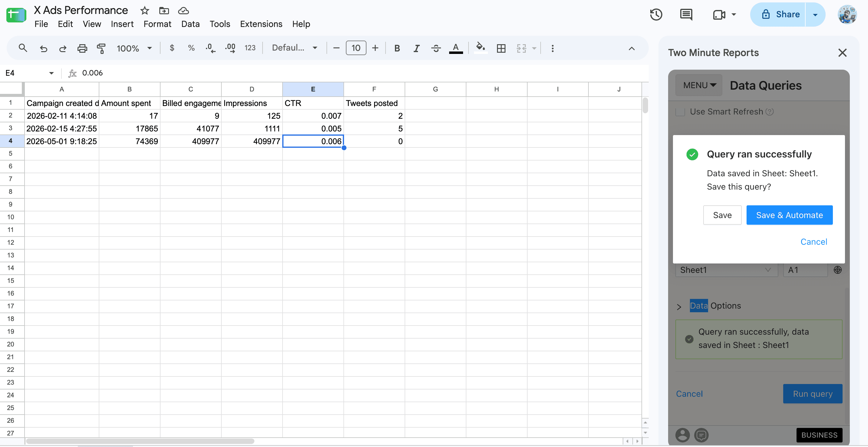Collapse the toolbar with chevron
Screen dimensions: 868x447
coord(631,48)
